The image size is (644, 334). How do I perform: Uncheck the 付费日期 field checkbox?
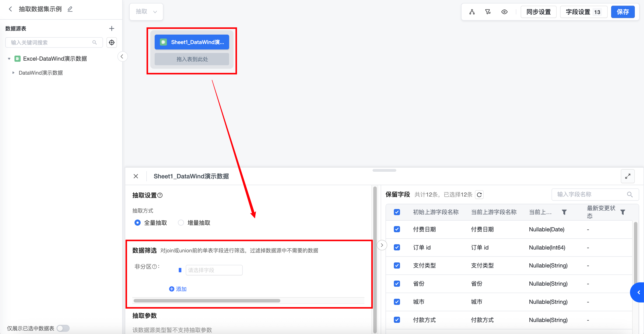click(x=397, y=229)
